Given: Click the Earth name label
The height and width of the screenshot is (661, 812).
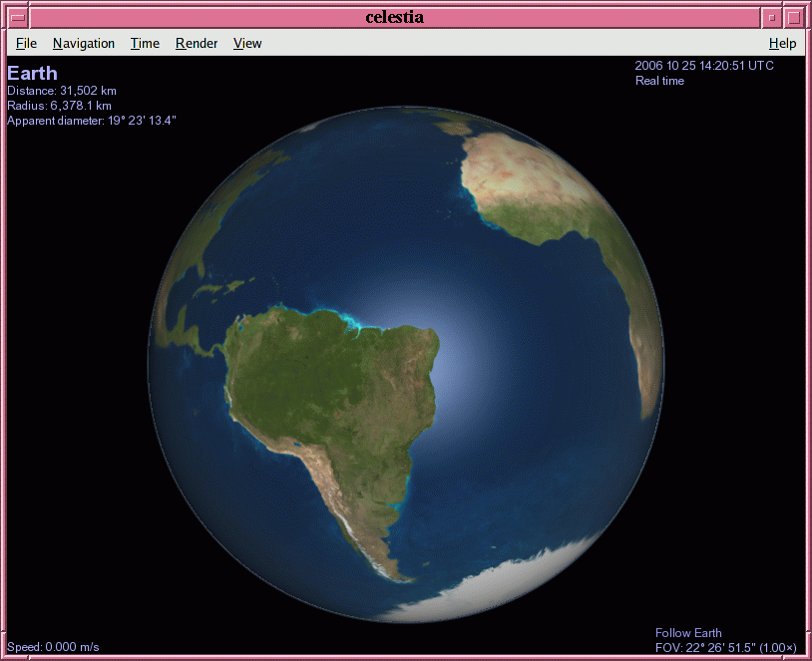Looking at the screenshot, I should tap(32, 73).
